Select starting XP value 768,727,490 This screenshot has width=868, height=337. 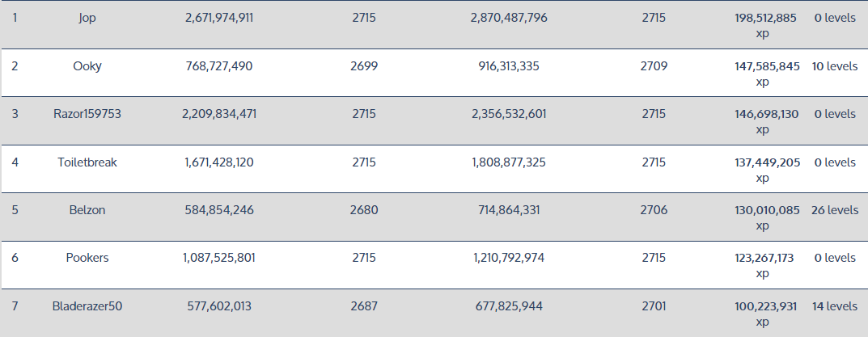pos(218,66)
